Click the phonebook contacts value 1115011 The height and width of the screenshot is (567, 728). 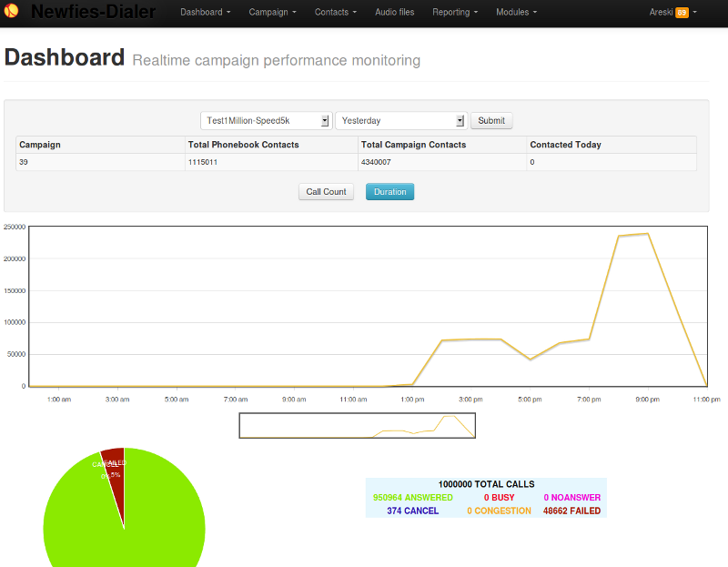tap(203, 162)
